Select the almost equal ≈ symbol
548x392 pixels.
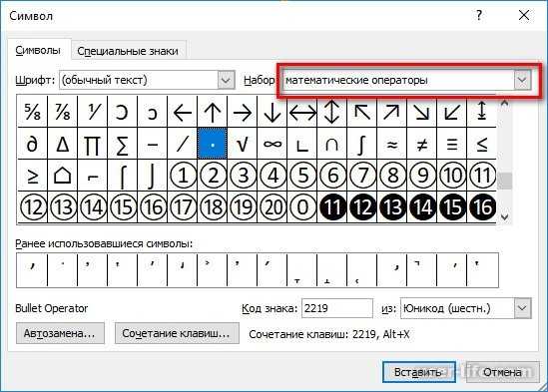pos(392,144)
